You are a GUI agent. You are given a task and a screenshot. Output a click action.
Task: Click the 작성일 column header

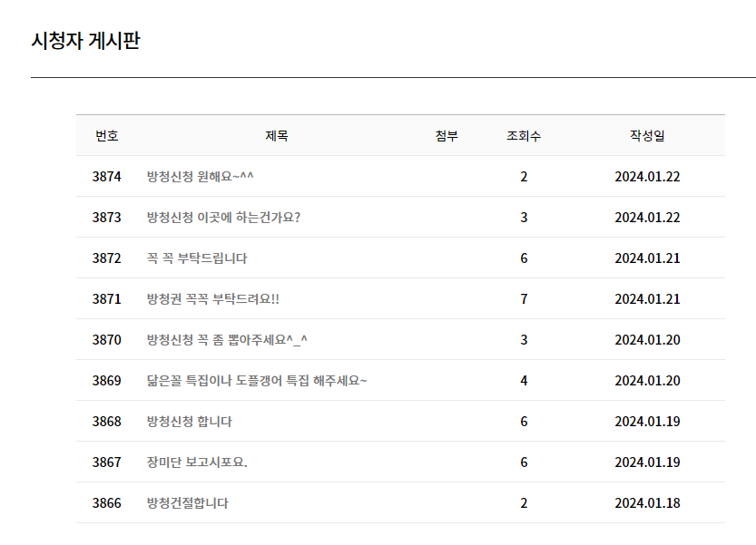click(x=647, y=136)
